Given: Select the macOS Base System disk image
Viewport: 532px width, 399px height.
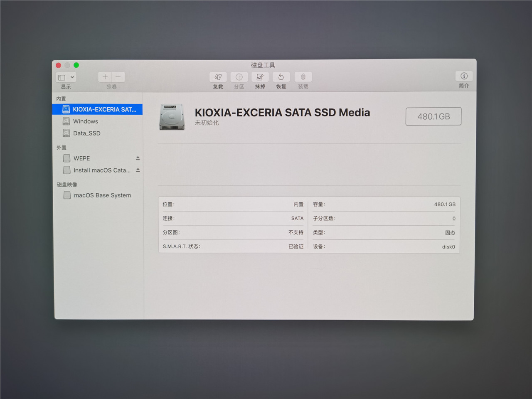Looking at the screenshot, I should coord(102,195).
